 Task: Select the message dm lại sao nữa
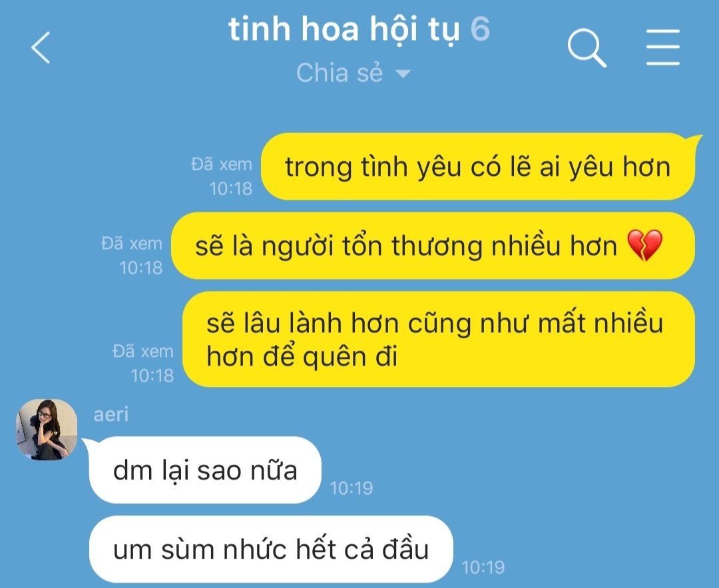[x=205, y=470]
